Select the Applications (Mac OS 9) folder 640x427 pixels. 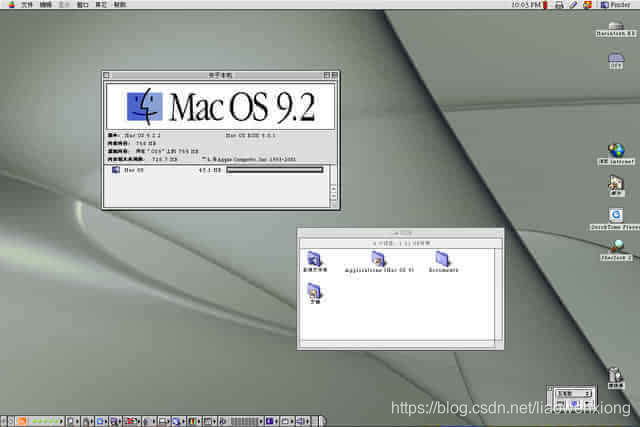379,262
